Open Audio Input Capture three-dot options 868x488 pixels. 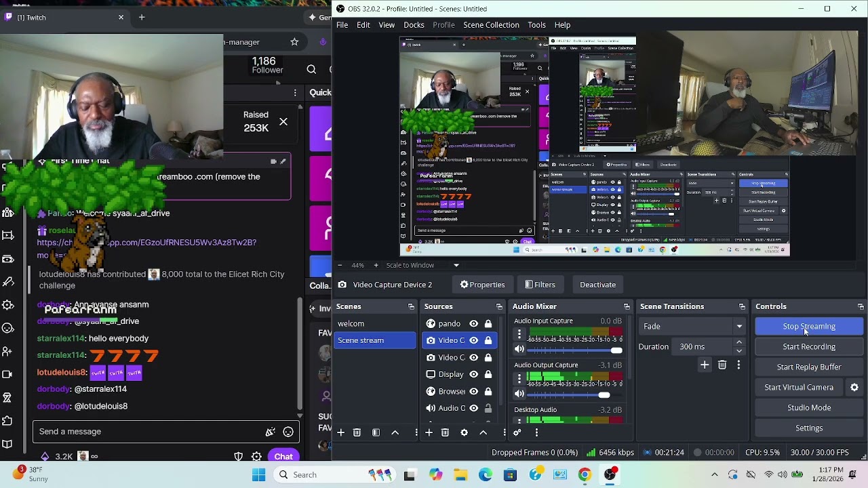point(519,335)
